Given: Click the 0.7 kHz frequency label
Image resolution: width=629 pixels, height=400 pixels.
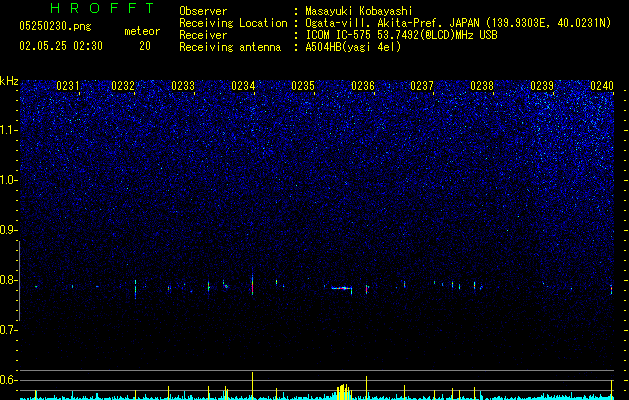Looking at the screenshot, I should click(9, 330).
